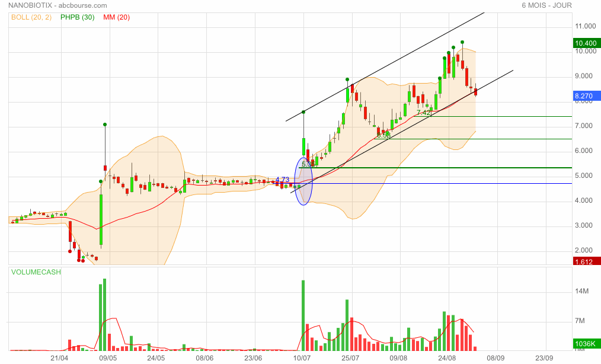Click the 24/05 date label
The width and height of the screenshot is (601, 364).
(x=156, y=358)
